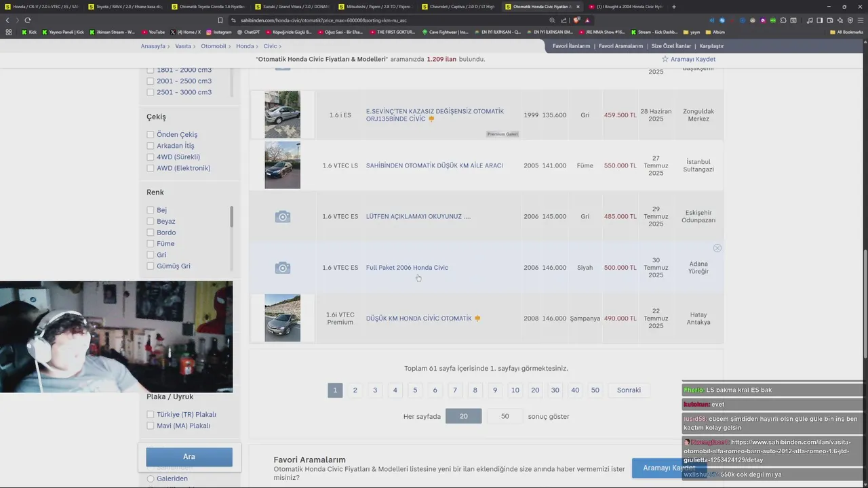This screenshot has width=868, height=488.
Task: Click the grey Honda thumbnail of E.SEVİNÇ listing
Action: pos(283,115)
